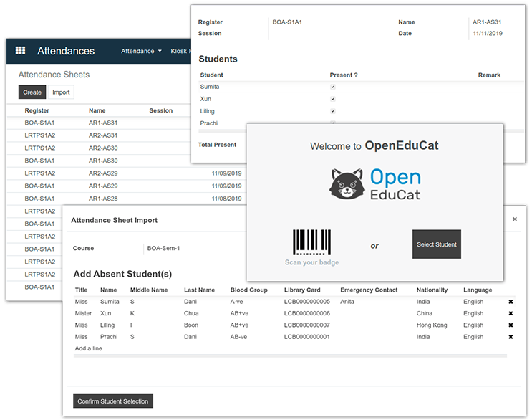This screenshot has height=420, width=532.
Task: Click the Import button
Action: point(61,92)
